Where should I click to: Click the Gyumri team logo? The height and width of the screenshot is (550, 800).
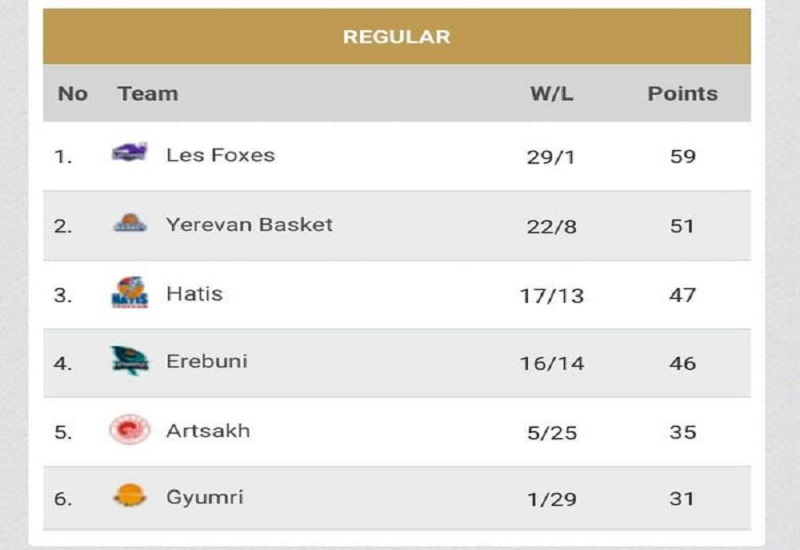click(x=130, y=496)
